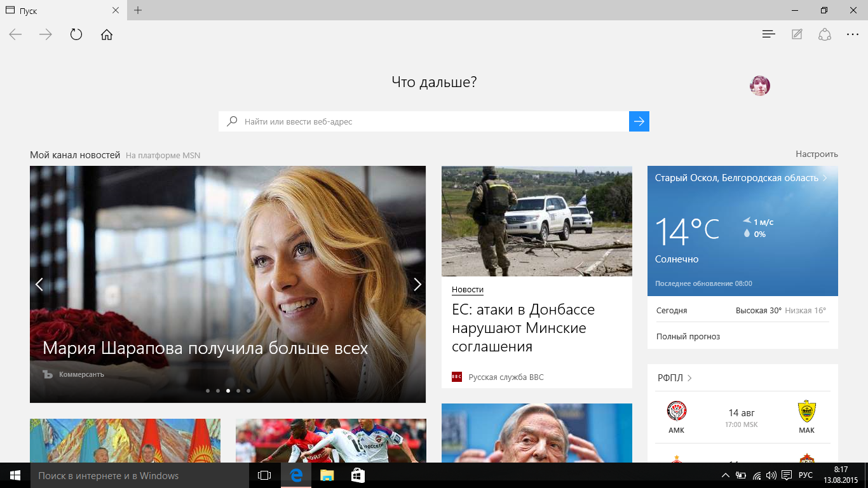Expand Старый Оскол weather location
Image resolution: width=868 pixels, height=488 pixels.
coord(742,178)
